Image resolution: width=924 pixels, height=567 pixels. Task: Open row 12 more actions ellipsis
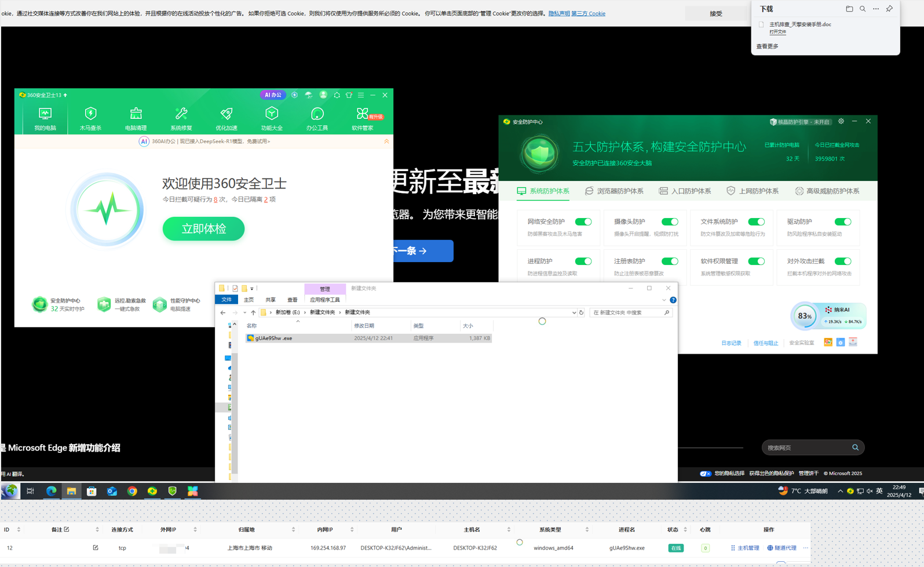[805, 548]
